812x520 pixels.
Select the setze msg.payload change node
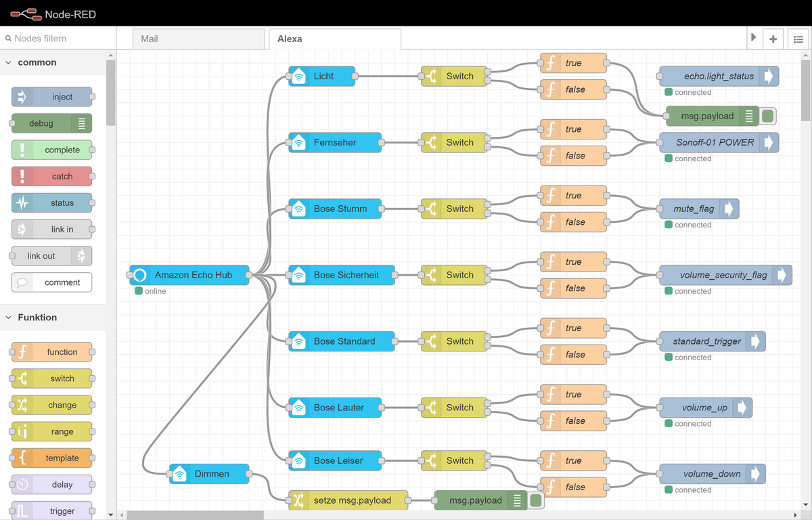348,500
